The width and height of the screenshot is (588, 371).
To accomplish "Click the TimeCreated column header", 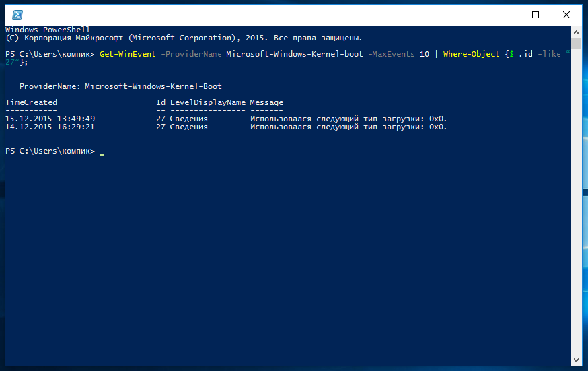I will (x=31, y=102).
